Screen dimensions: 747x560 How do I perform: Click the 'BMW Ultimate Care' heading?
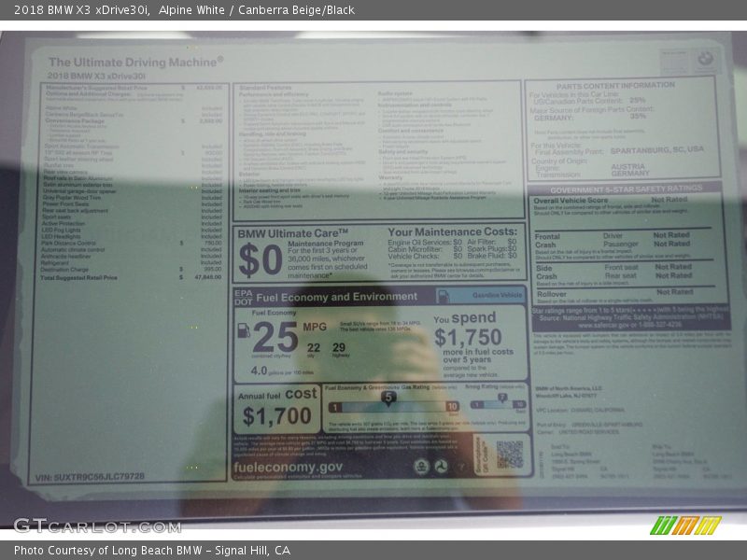tap(293, 233)
